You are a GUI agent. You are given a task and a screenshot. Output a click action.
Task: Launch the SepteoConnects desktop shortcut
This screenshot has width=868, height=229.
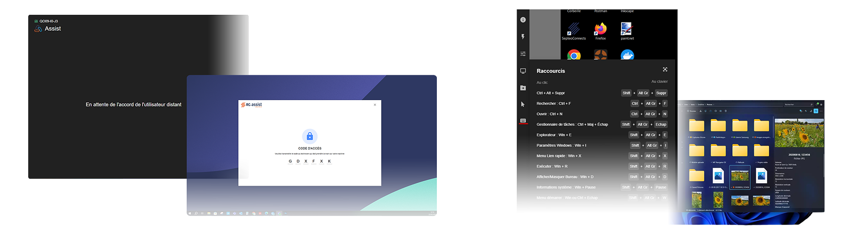click(574, 30)
